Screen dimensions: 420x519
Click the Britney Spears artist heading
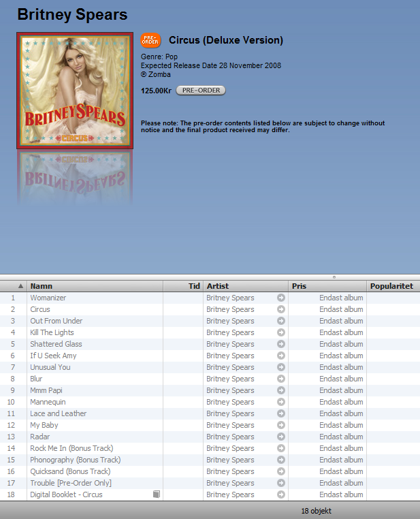click(x=72, y=14)
